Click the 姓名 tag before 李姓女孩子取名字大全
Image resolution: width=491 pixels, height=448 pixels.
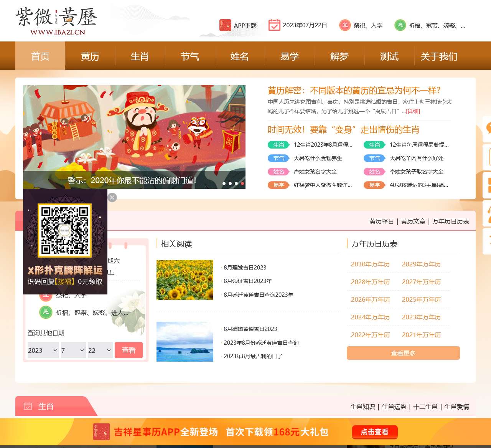click(x=374, y=172)
